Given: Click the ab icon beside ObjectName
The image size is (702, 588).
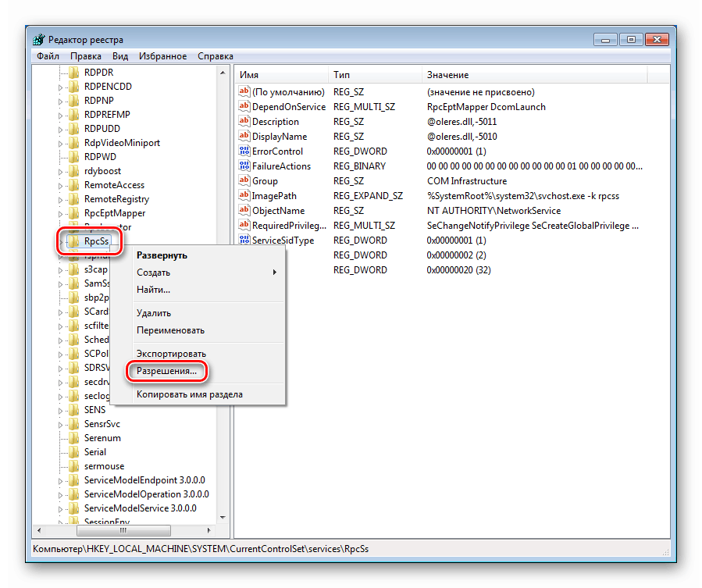Looking at the screenshot, I should (244, 211).
